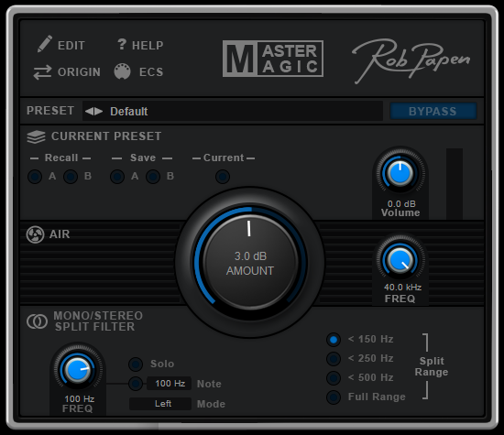Viewport: 504px width, 435px height.
Task: Save to preset slot B
Action: 153,177
